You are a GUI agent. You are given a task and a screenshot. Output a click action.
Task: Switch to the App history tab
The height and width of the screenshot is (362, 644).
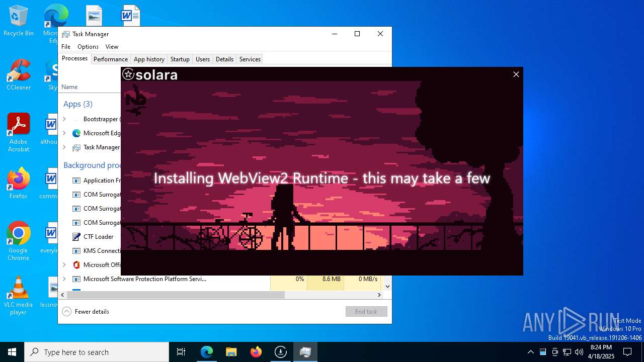149,59
